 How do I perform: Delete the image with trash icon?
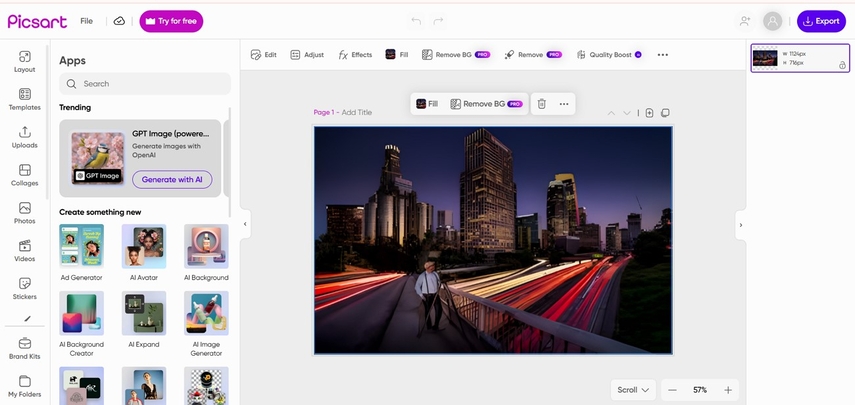[541, 104]
